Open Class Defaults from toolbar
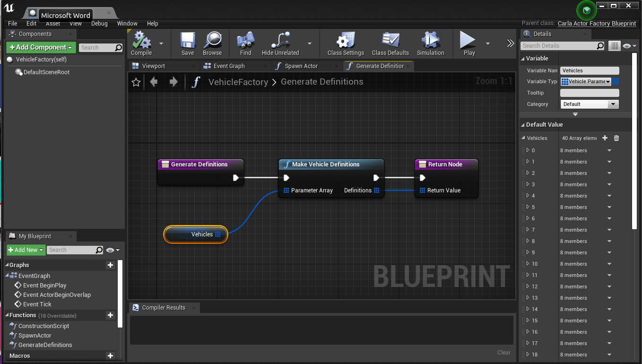Viewport: 642px width, 364px height. [390, 42]
